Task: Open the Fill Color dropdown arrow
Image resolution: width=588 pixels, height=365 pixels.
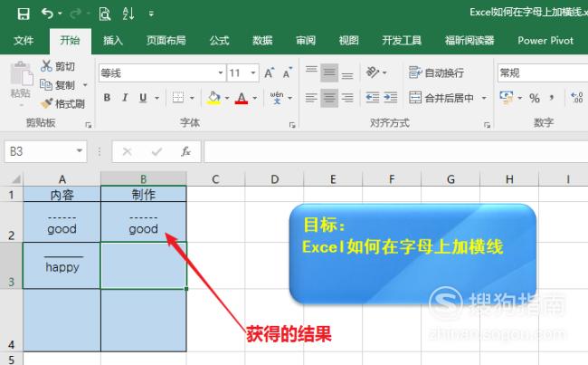Action: (227, 98)
